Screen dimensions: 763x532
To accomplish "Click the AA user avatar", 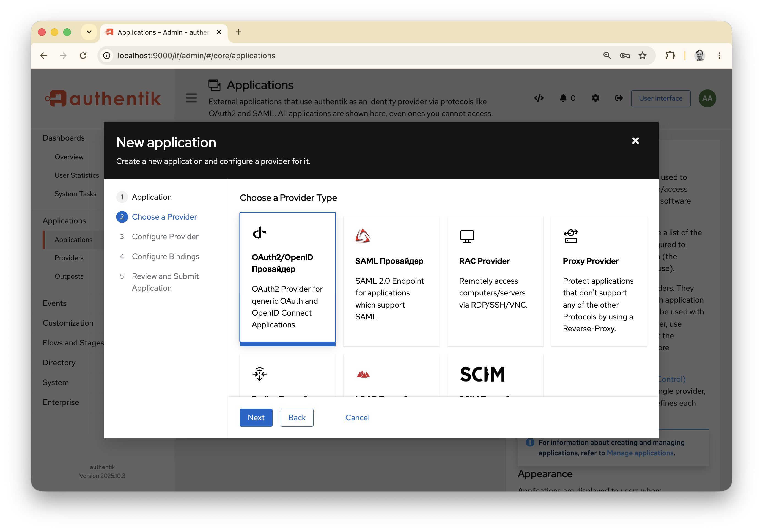I will click(707, 98).
